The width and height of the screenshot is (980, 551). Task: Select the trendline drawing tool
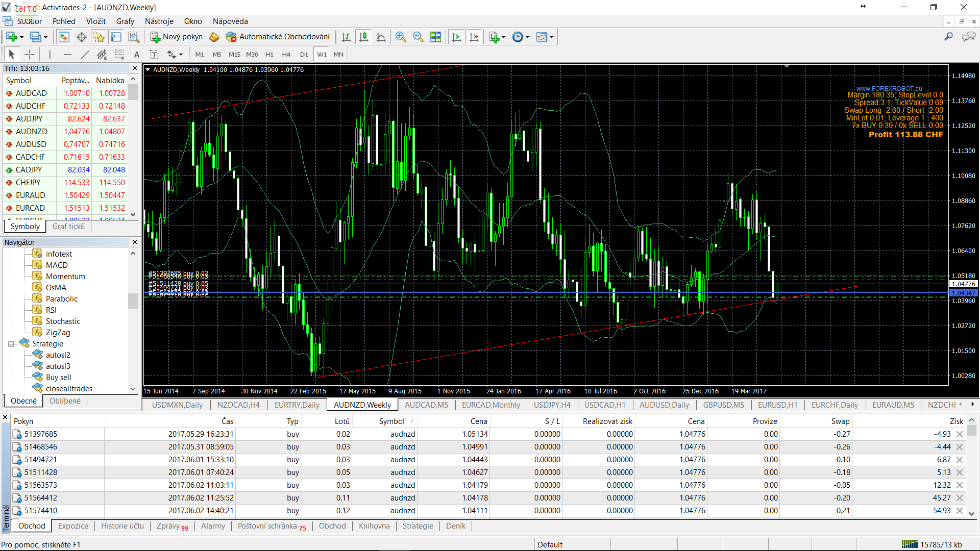coord(85,55)
